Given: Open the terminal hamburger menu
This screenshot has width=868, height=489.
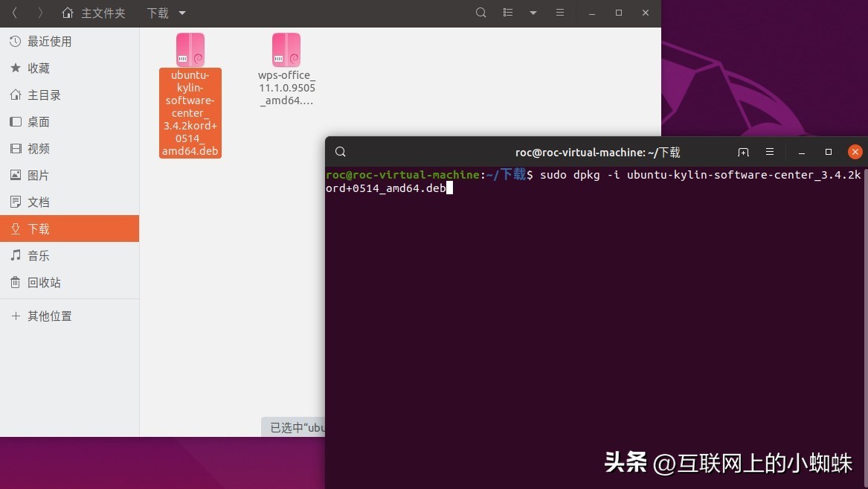Looking at the screenshot, I should click(x=769, y=151).
